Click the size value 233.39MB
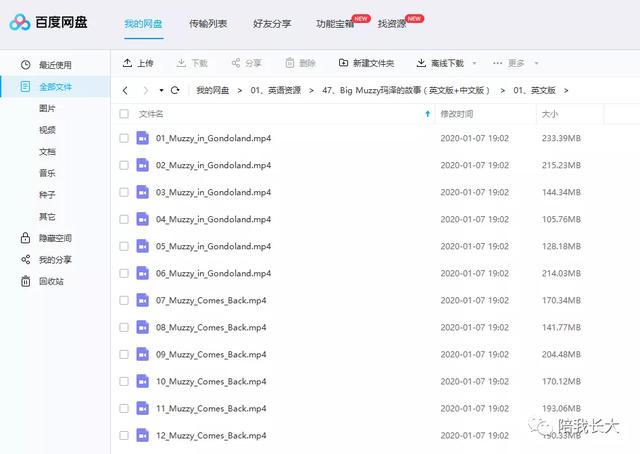Image resolution: width=640 pixels, height=454 pixels. click(x=561, y=138)
